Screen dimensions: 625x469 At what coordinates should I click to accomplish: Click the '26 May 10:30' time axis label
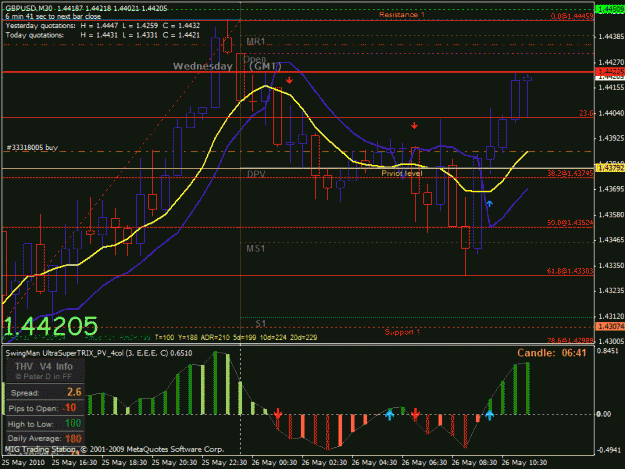coord(524,463)
